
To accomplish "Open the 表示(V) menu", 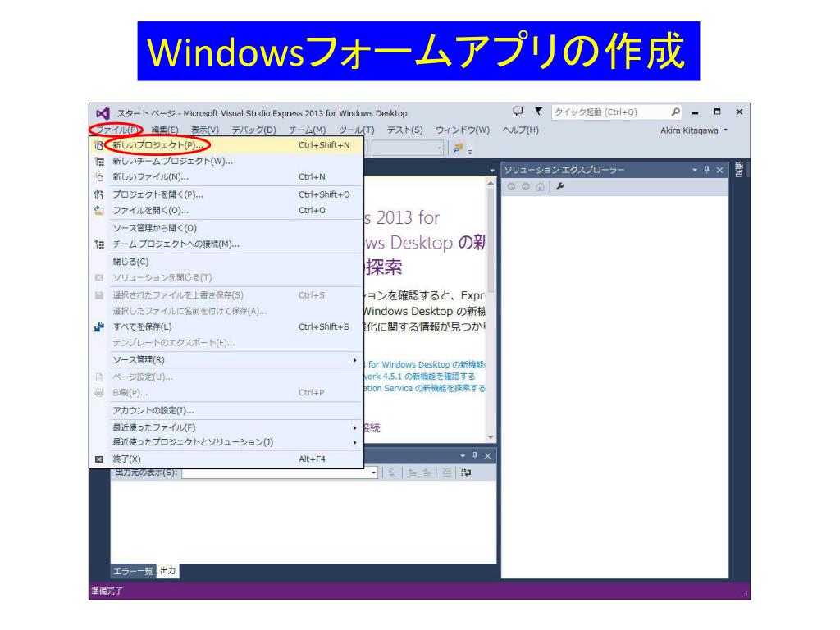I will point(204,130).
